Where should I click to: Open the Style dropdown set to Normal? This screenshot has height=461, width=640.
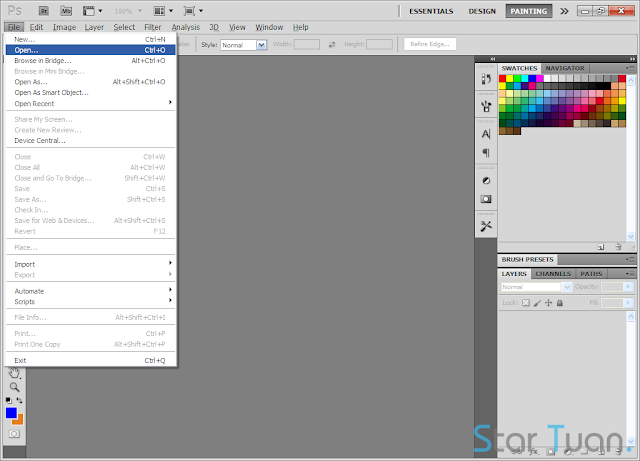pyautogui.click(x=243, y=45)
